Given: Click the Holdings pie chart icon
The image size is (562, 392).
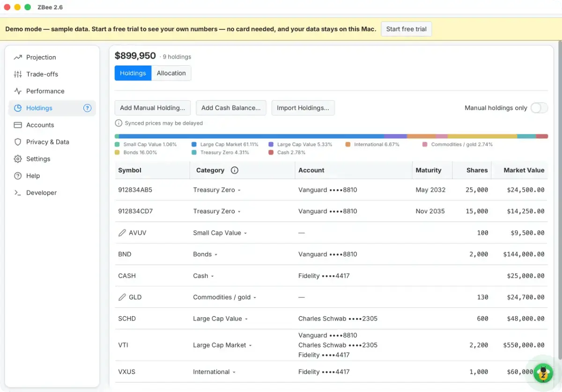Looking at the screenshot, I should point(18,108).
